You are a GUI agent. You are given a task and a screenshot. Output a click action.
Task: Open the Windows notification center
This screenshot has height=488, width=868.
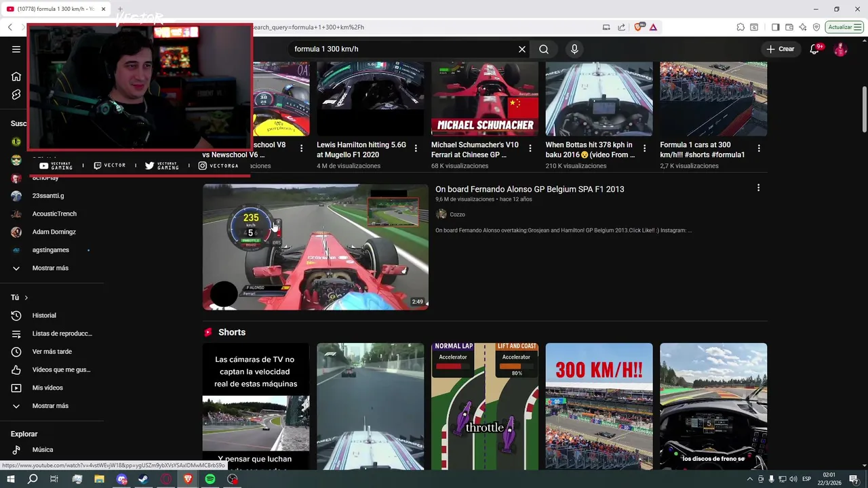(x=854, y=479)
